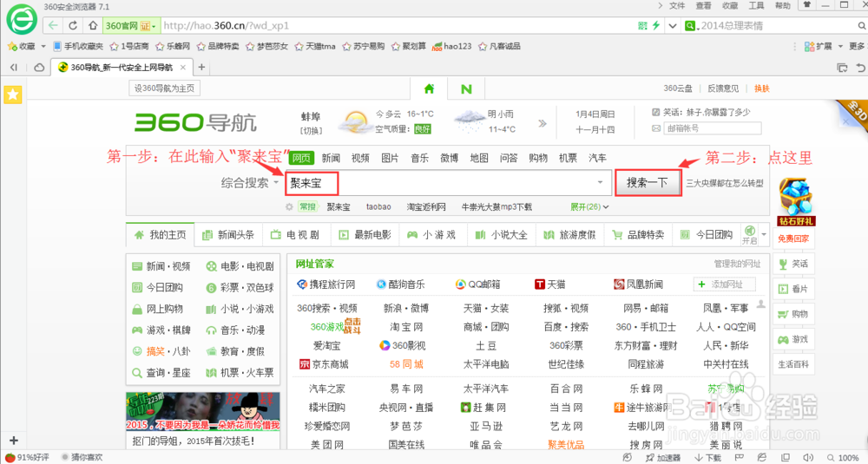Reload the page with refresh icon

click(73, 25)
